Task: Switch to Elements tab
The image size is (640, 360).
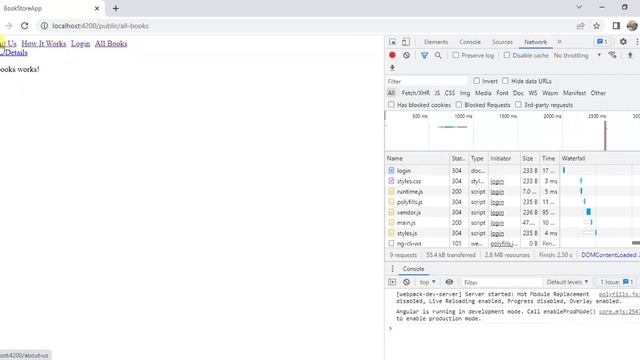Action: tap(436, 42)
